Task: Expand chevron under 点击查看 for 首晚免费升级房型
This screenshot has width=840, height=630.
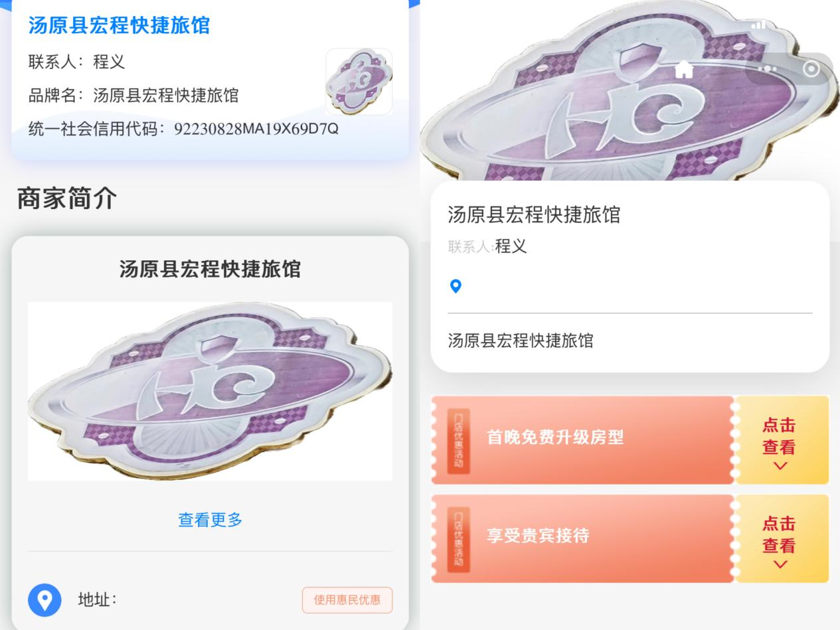Action: 780,465
